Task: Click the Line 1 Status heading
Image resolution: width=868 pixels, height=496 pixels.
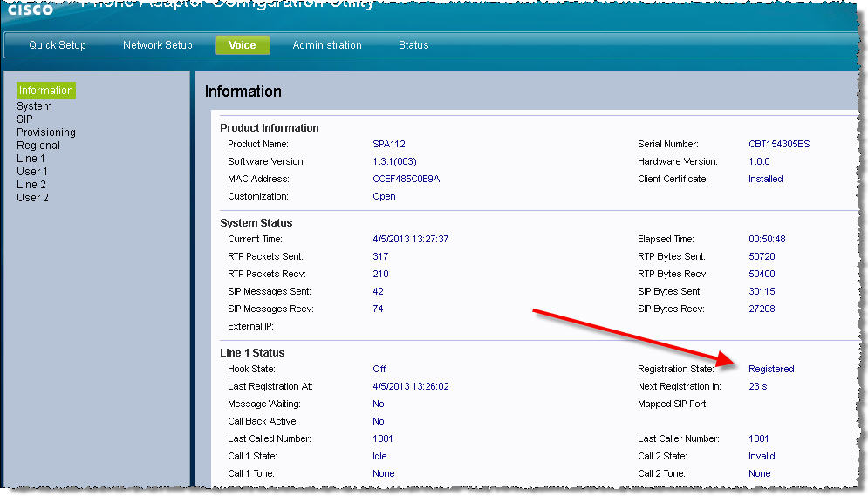Action: (x=252, y=353)
